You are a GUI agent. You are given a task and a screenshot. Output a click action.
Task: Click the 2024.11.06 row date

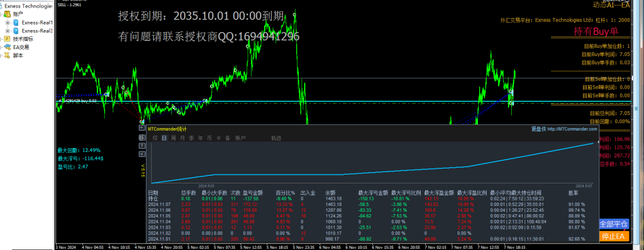pos(158,210)
